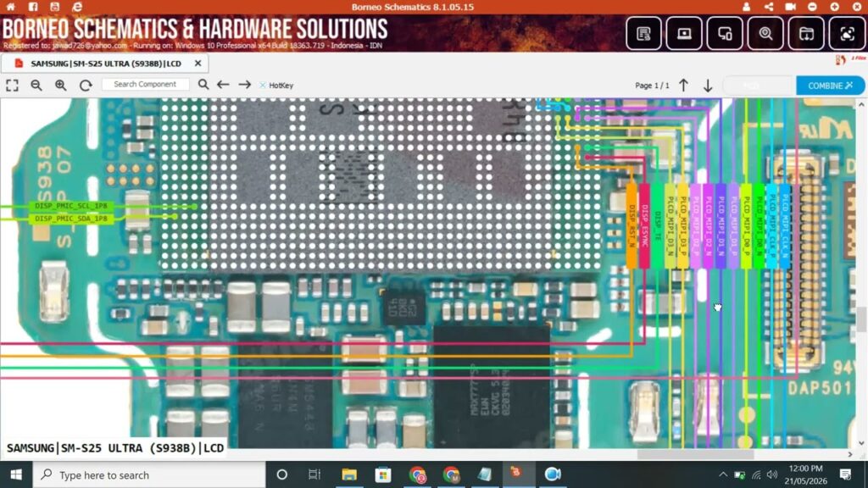Select the PLCD_MIPI_D3_N trace label
The image size is (868, 488).
pos(670,225)
